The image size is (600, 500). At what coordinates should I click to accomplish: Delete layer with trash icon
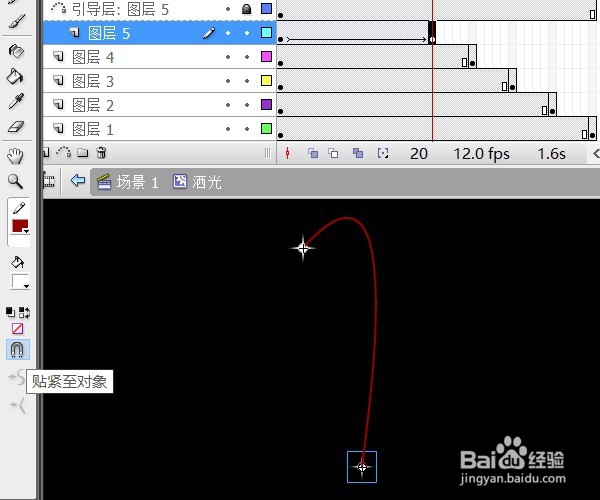point(101,153)
